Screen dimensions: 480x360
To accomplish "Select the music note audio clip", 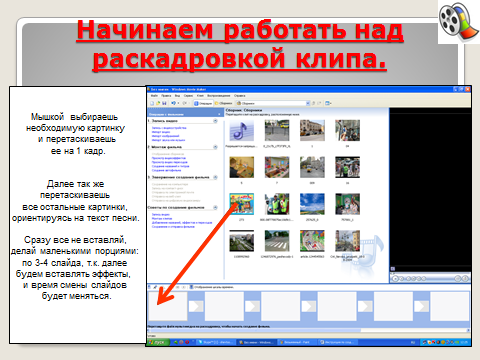I will tap(242, 130).
